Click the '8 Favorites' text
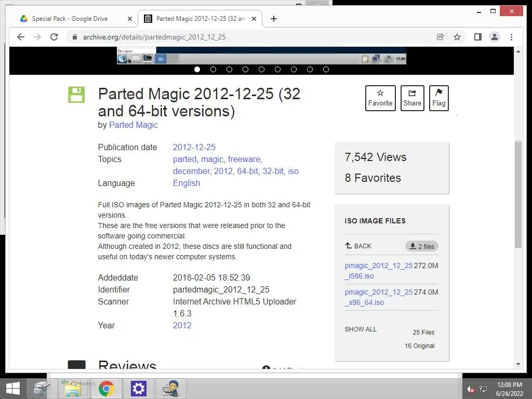The height and width of the screenshot is (399, 532). [x=373, y=178]
